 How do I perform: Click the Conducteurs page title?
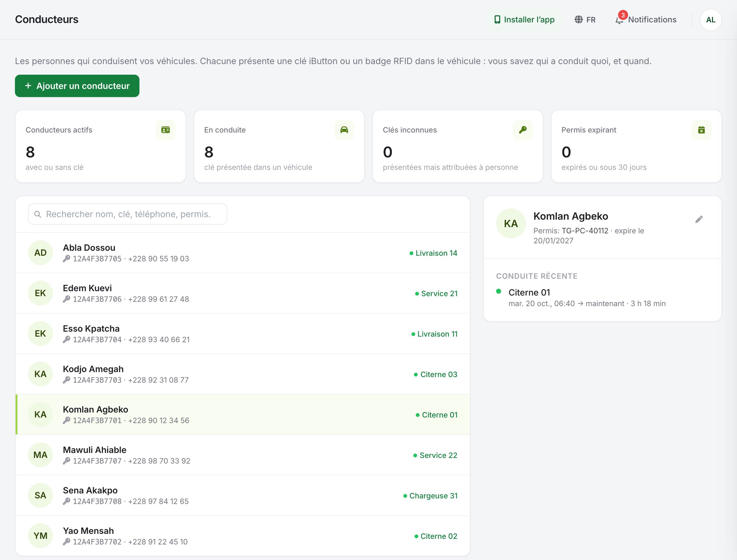(x=47, y=19)
